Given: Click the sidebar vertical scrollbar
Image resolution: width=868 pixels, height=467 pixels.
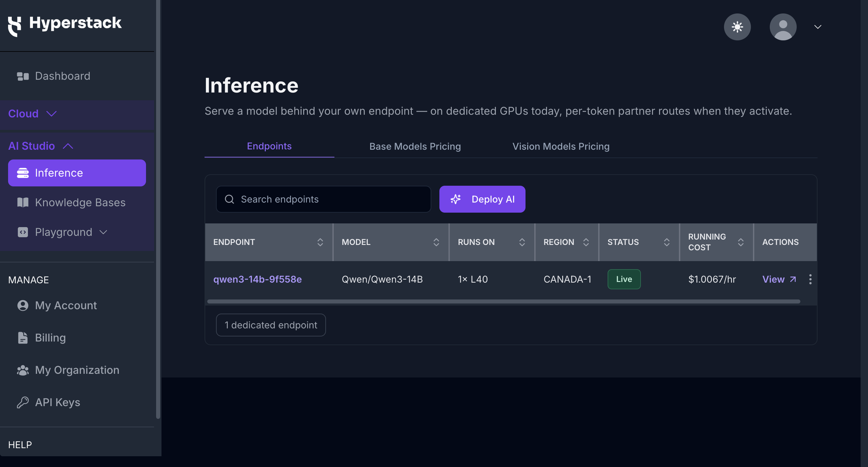Looking at the screenshot, I should [x=158, y=209].
